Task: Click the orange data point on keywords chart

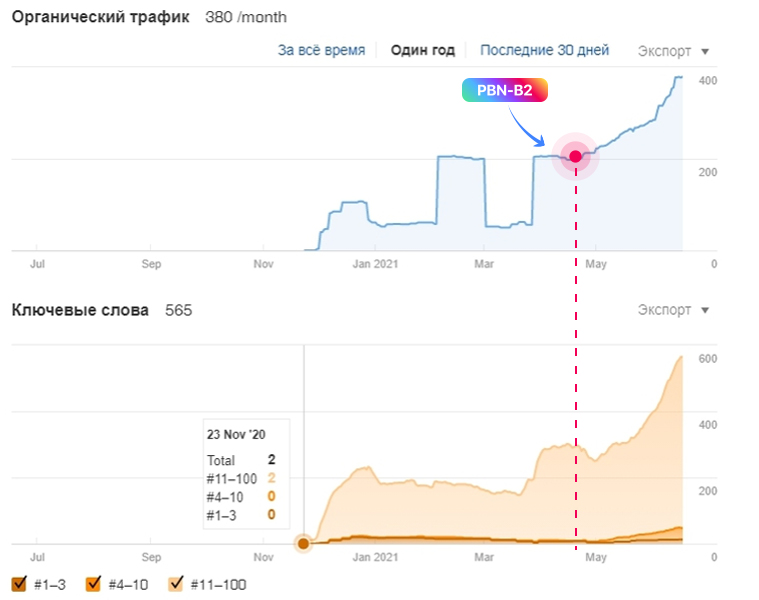Action: [303, 543]
